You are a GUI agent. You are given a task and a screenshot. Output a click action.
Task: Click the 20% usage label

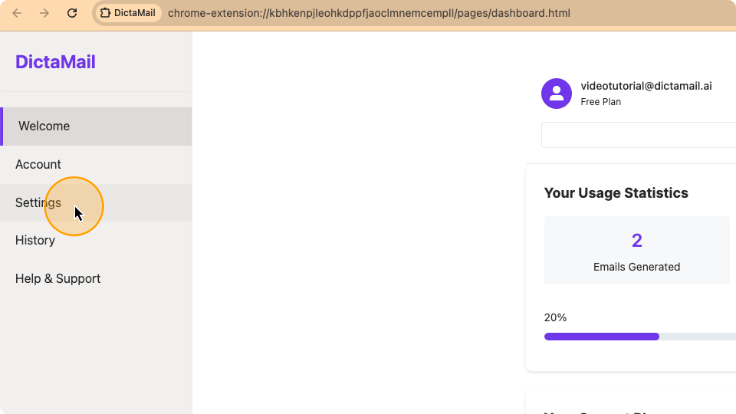555,317
